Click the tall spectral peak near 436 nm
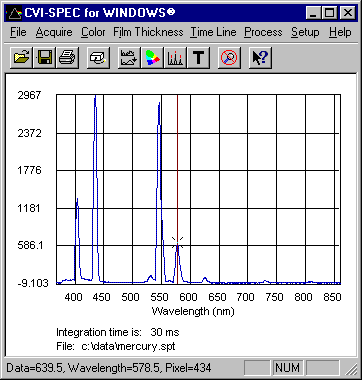 click(x=95, y=188)
